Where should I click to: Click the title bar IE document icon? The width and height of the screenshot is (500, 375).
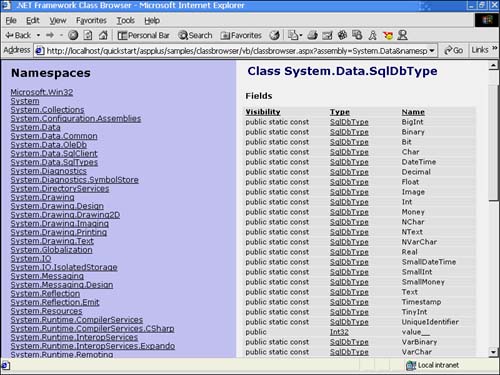6,5
